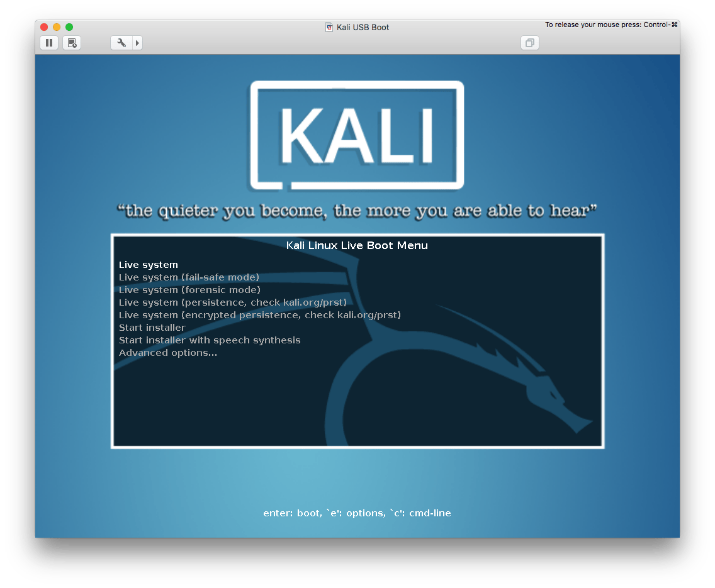715x588 pixels.
Task: Choose Live system (fail-safe mode)
Action: (x=189, y=277)
